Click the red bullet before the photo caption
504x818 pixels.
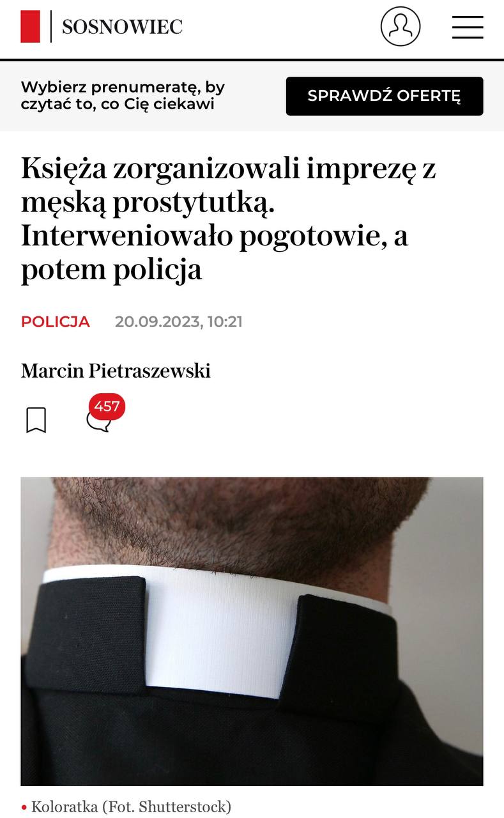pos(24,807)
